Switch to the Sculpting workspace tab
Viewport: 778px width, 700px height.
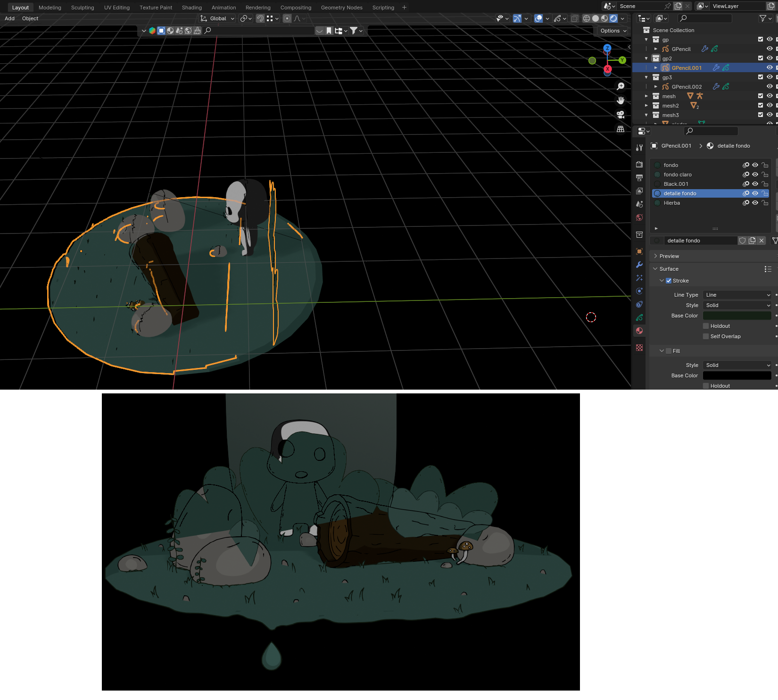pyautogui.click(x=83, y=8)
